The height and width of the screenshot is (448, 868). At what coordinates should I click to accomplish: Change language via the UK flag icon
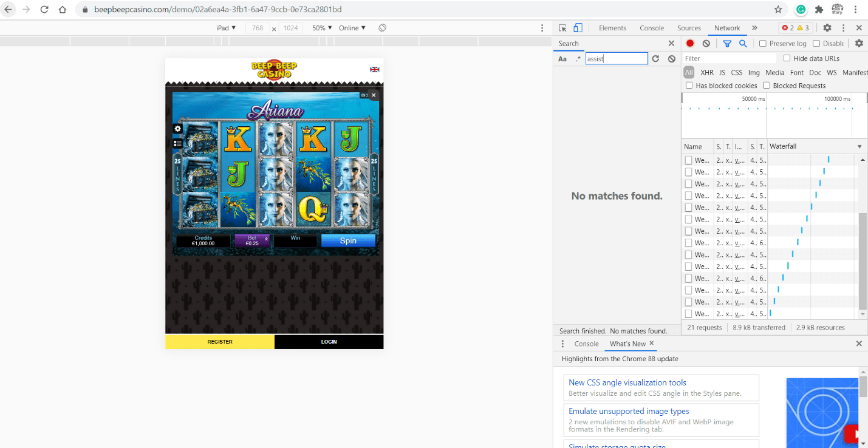374,69
